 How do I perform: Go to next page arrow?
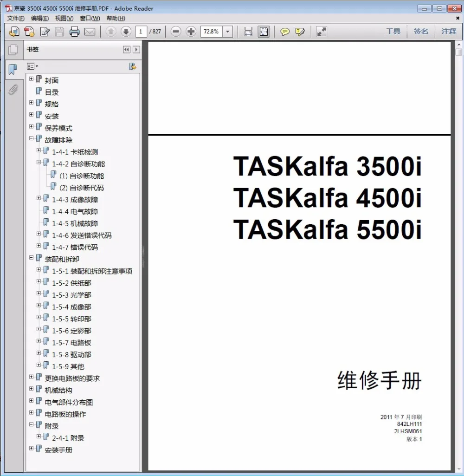tap(126, 31)
